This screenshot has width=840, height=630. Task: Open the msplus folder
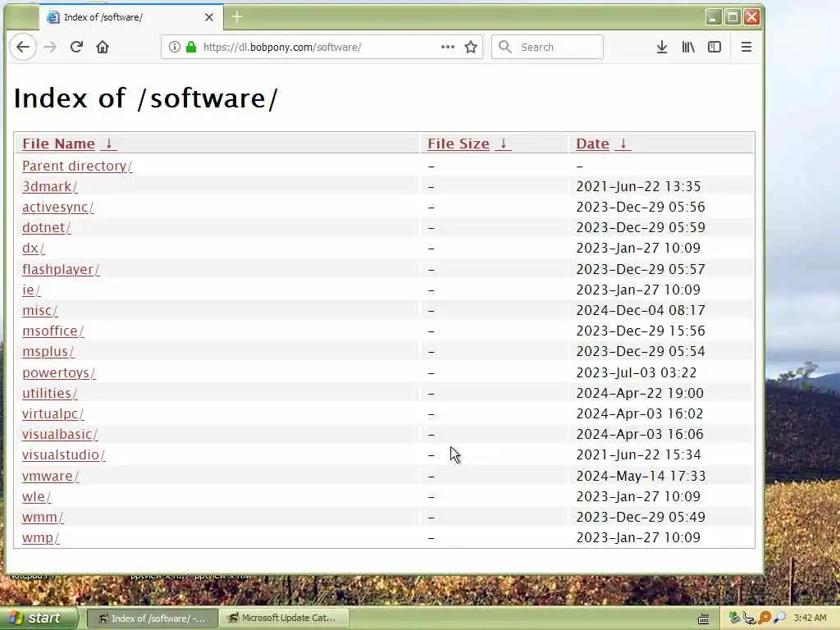[48, 352]
